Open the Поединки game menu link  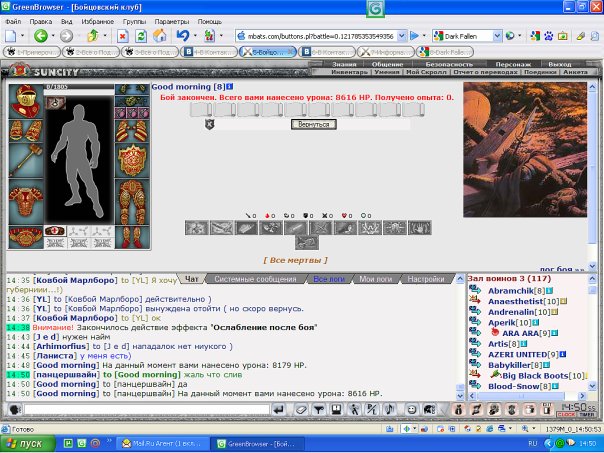pyautogui.click(x=539, y=72)
